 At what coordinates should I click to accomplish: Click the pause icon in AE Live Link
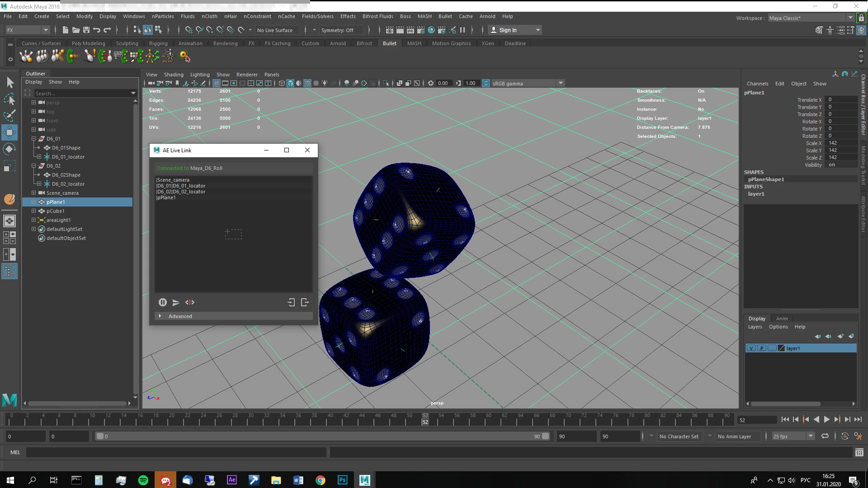(x=163, y=302)
